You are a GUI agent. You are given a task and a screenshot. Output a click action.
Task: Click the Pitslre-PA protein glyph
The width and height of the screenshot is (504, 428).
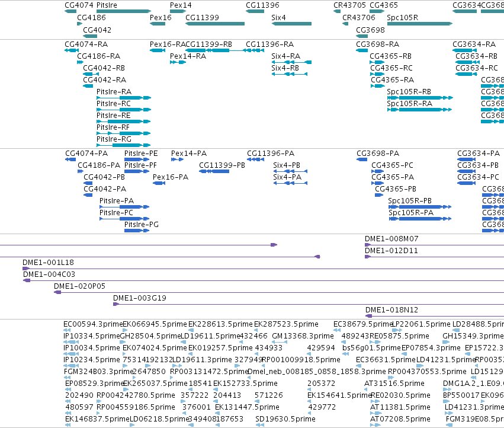click(x=124, y=207)
